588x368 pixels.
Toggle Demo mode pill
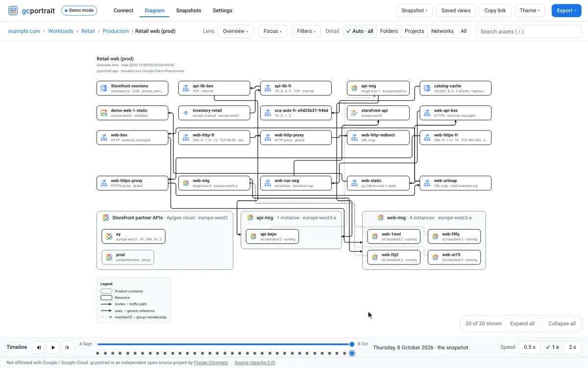coord(79,10)
